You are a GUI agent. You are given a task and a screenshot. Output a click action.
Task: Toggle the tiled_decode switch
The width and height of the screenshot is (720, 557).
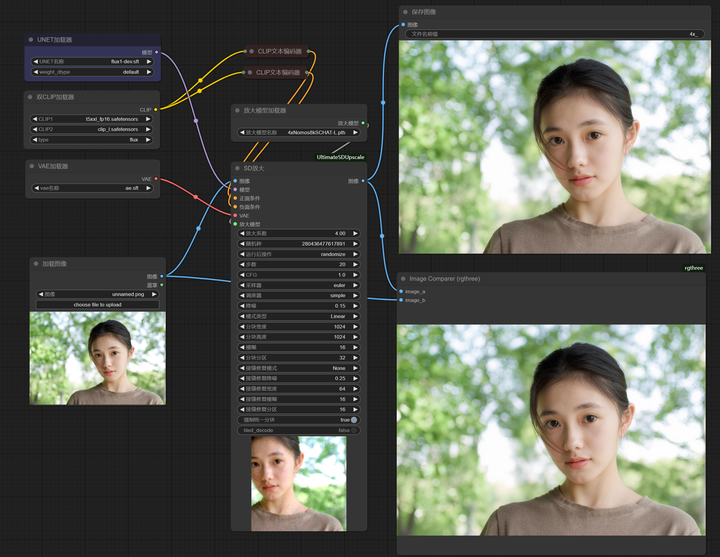[x=353, y=430]
